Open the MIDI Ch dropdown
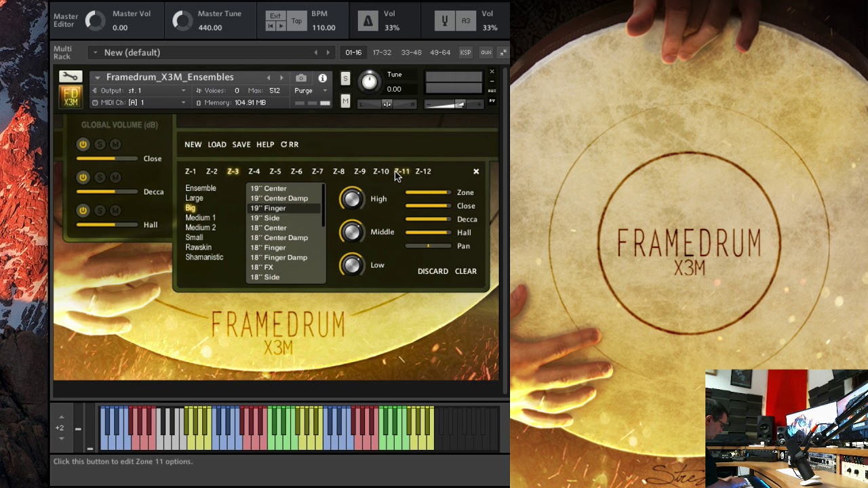868x488 pixels. click(183, 103)
